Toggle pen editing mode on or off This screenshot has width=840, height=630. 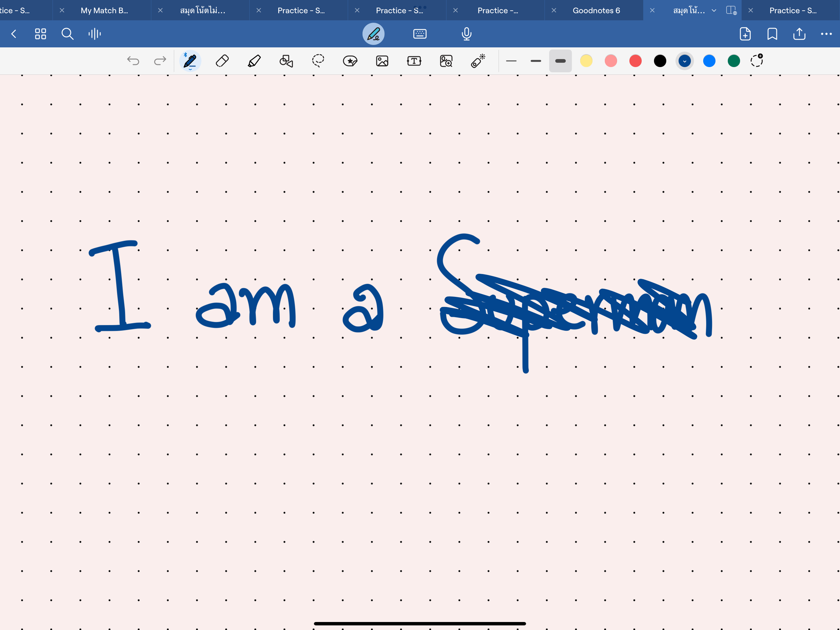(373, 34)
